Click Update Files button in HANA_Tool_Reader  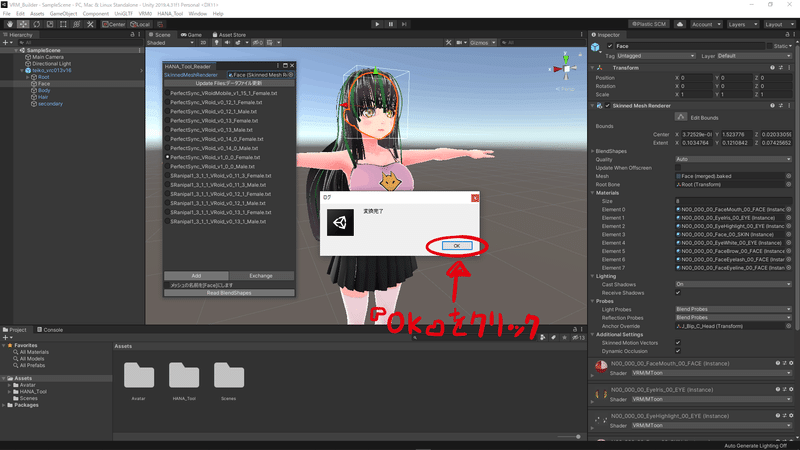coord(229,83)
